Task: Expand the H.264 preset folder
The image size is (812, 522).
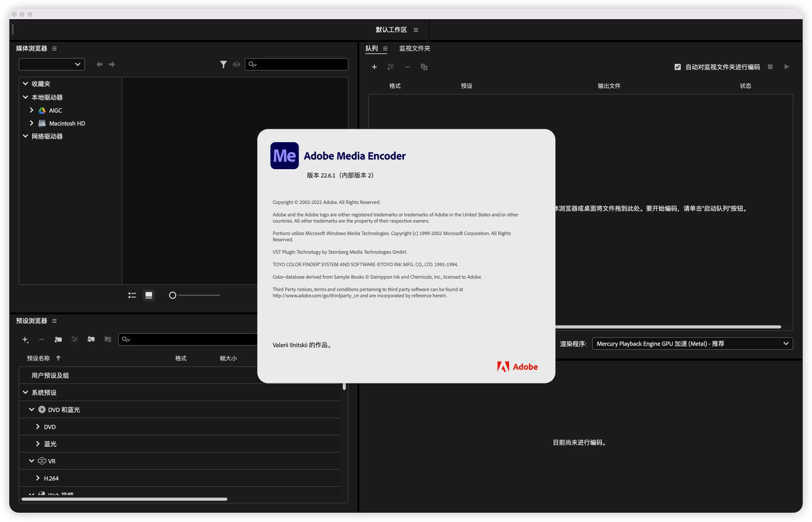Action: pos(38,478)
